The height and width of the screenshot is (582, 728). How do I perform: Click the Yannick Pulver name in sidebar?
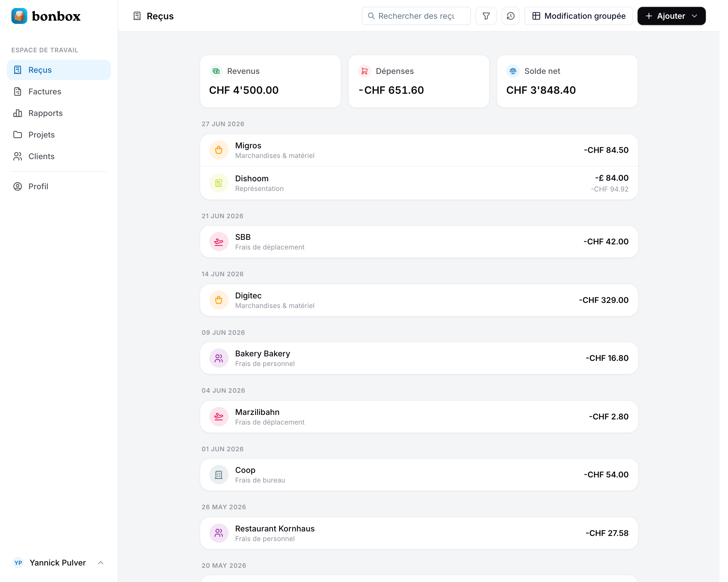click(x=58, y=562)
